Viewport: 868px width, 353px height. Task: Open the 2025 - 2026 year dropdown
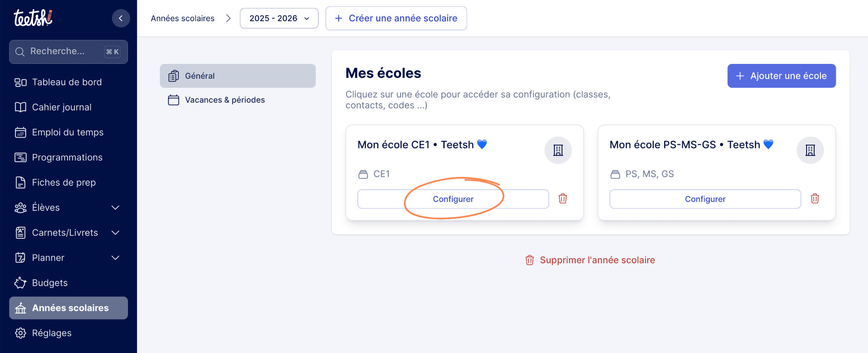coord(279,18)
